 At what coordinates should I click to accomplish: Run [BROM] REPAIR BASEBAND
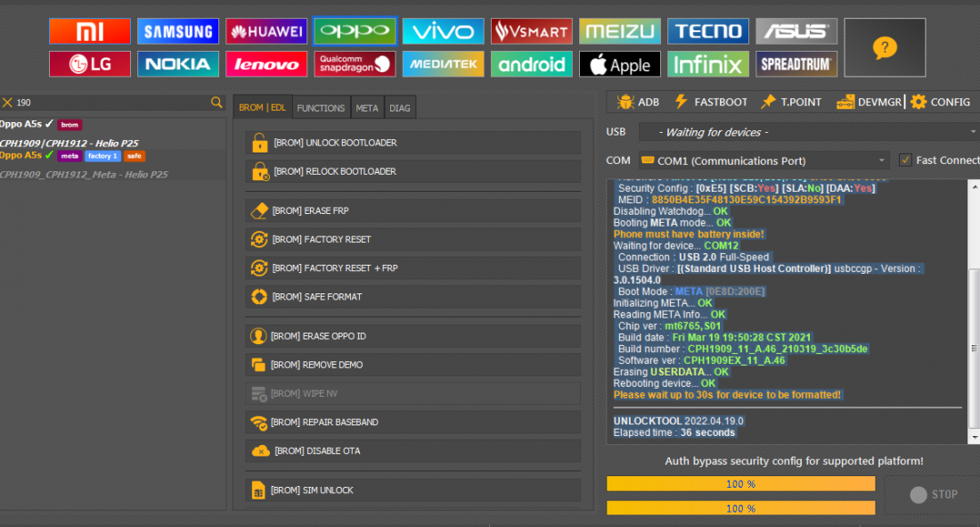pyautogui.click(x=413, y=423)
